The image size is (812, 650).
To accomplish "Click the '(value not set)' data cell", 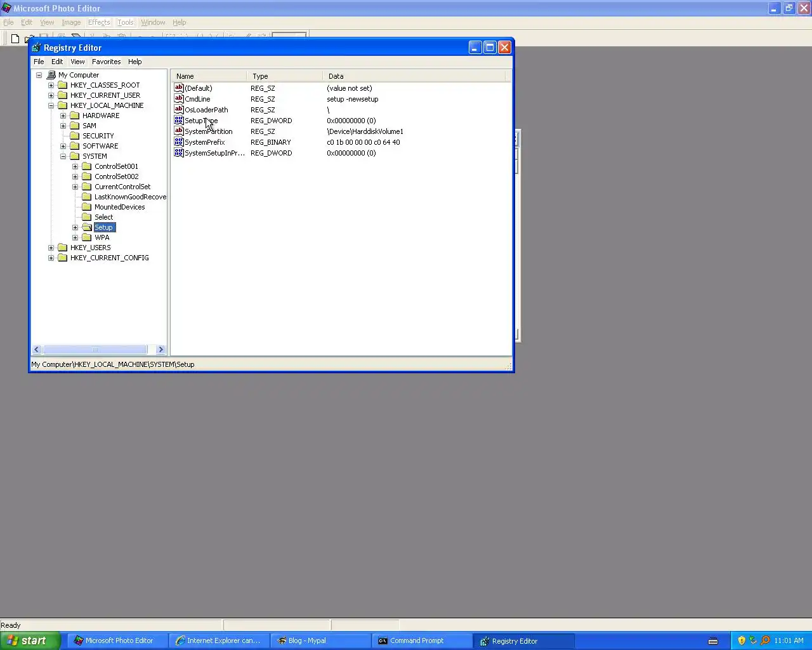I will (x=350, y=88).
